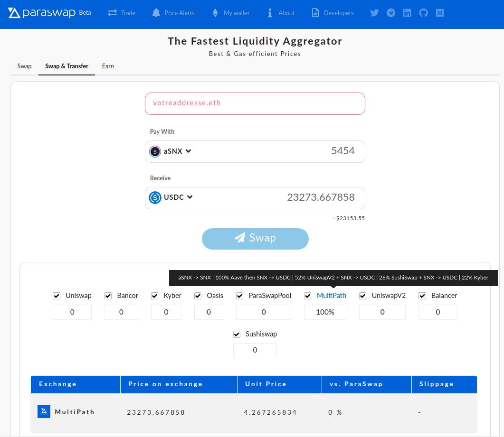Uncheck the Kyber exchange
Viewport: 504px width, 437px height.
154,296
